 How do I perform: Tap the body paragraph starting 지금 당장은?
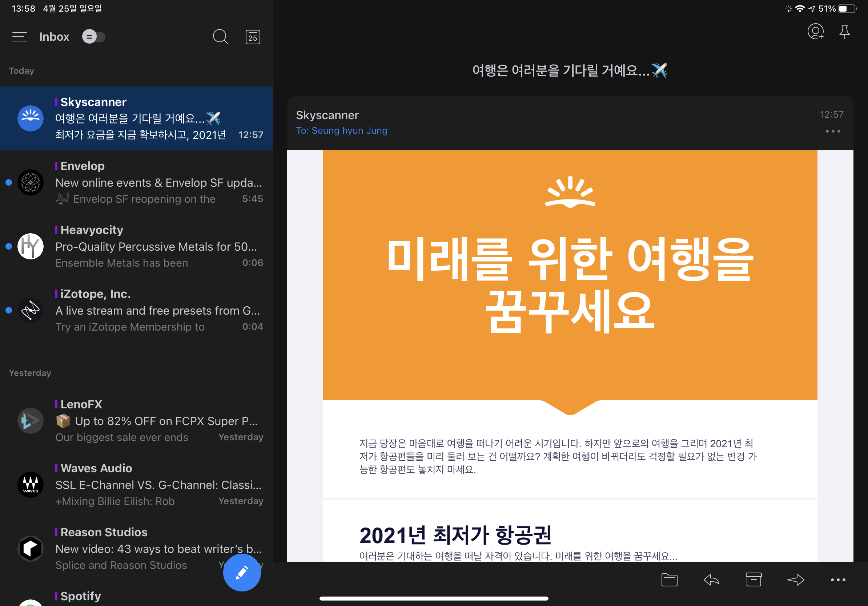[x=558, y=456]
